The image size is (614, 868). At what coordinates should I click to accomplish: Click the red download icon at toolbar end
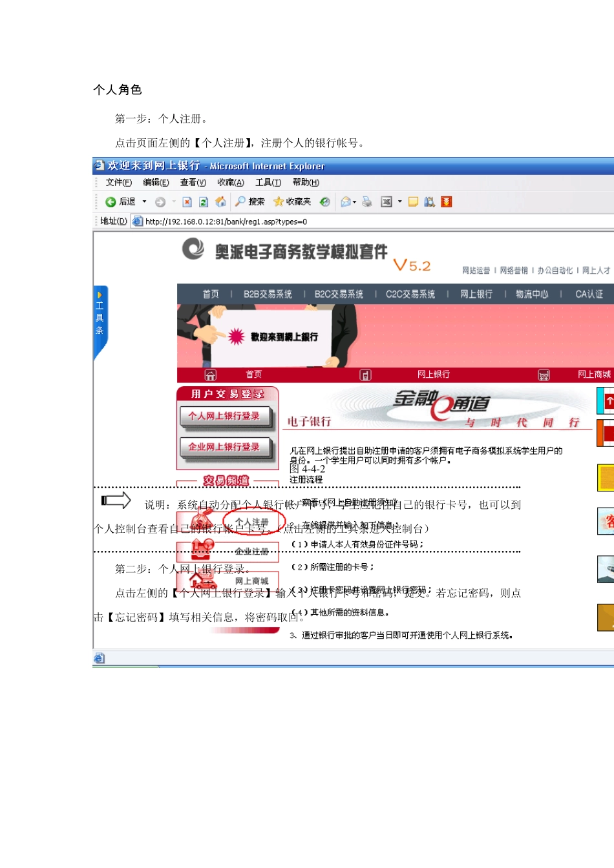point(446,202)
